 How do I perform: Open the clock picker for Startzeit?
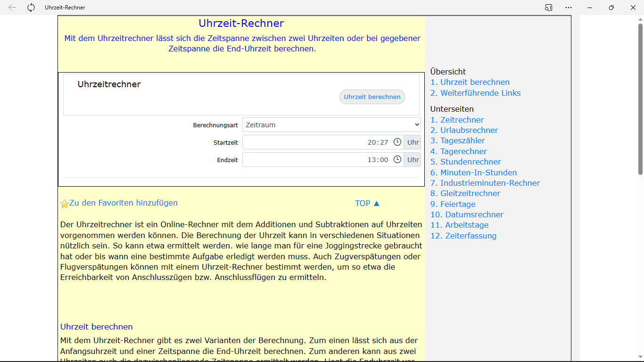click(x=397, y=142)
